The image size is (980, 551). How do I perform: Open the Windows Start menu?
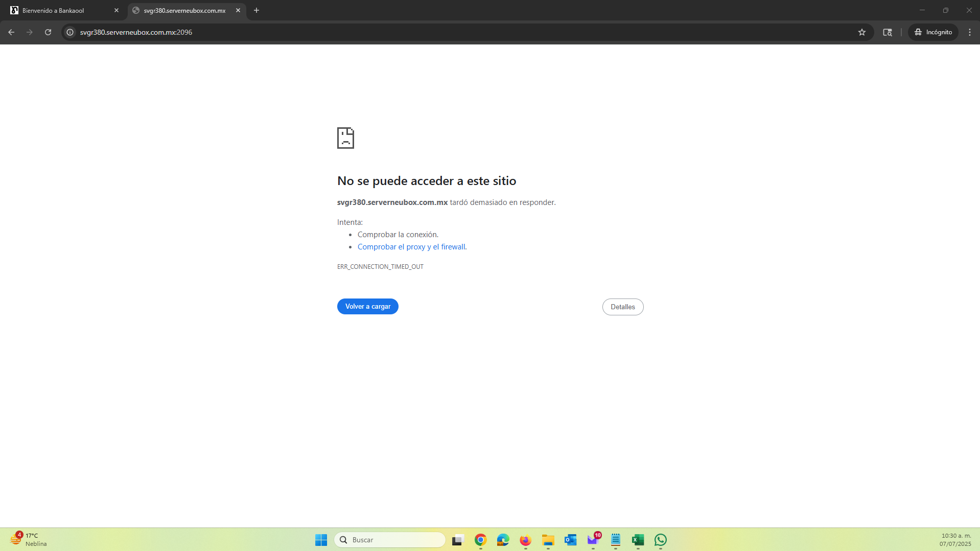(321, 540)
